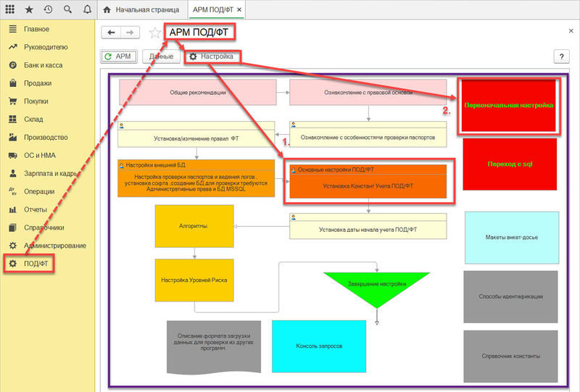This screenshot has height=392, width=580.
Task: Open the sections grid menu icon
Action: 10,10
